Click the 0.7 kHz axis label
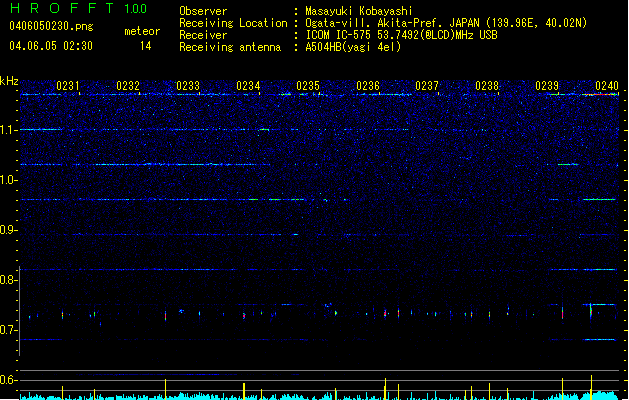Image resolution: width=629 pixels, height=400 pixels. [9, 330]
